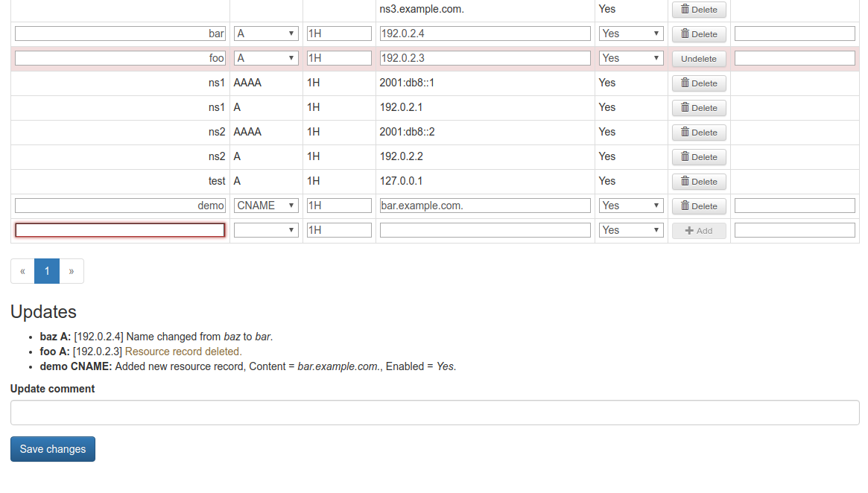The width and height of the screenshot is (868, 493).
Task: Delete the ns2 AAAA record
Action: pyautogui.click(x=699, y=133)
